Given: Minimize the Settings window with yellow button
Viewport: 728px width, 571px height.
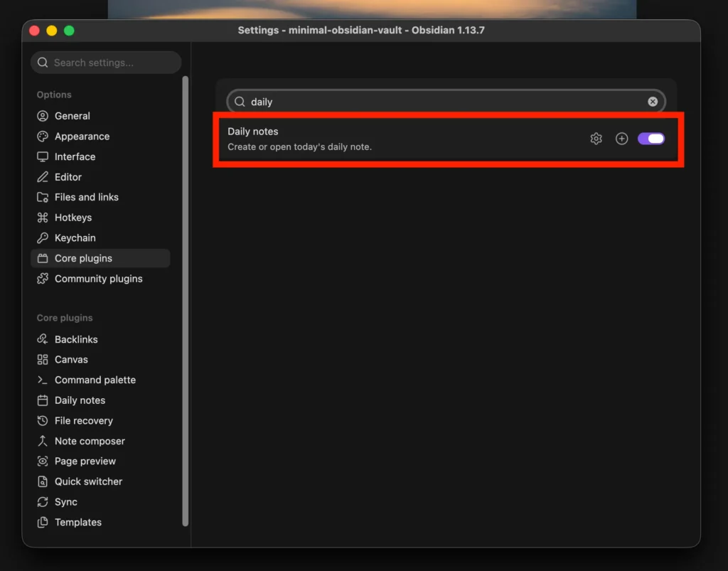Looking at the screenshot, I should pyautogui.click(x=51, y=31).
